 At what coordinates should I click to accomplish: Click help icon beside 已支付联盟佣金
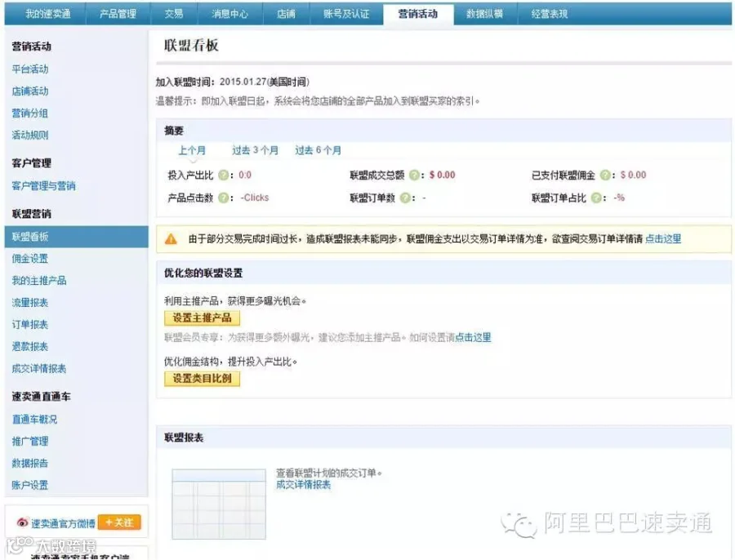click(x=605, y=176)
